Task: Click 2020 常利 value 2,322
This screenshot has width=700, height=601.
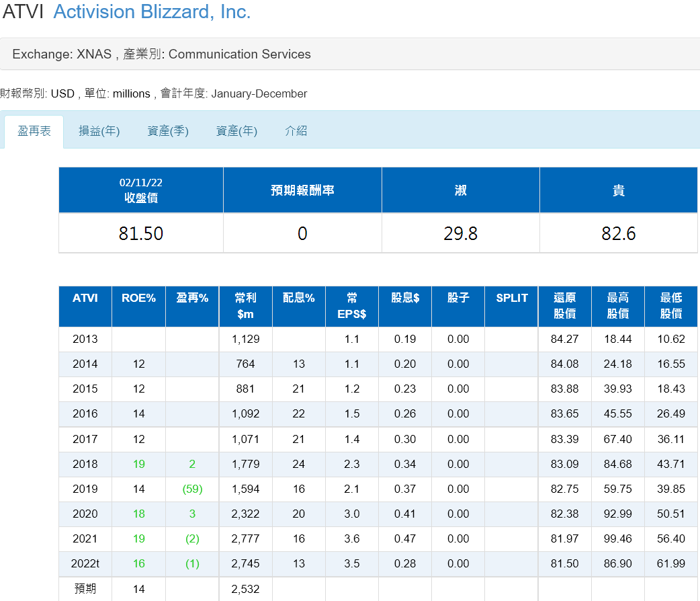Action: click(x=245, y=514)
